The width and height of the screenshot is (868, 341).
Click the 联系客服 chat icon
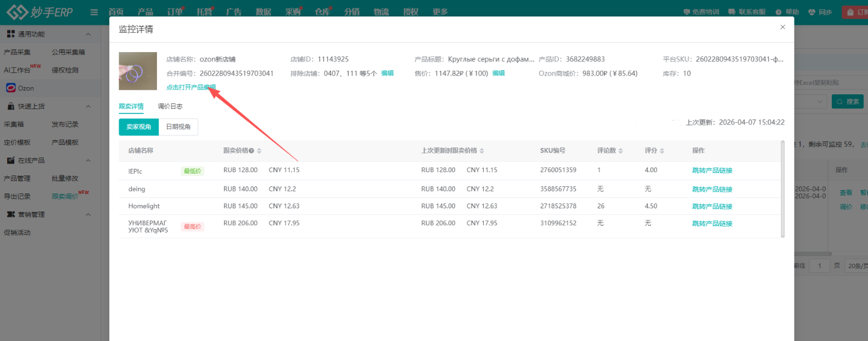click(x=731, y=12)
